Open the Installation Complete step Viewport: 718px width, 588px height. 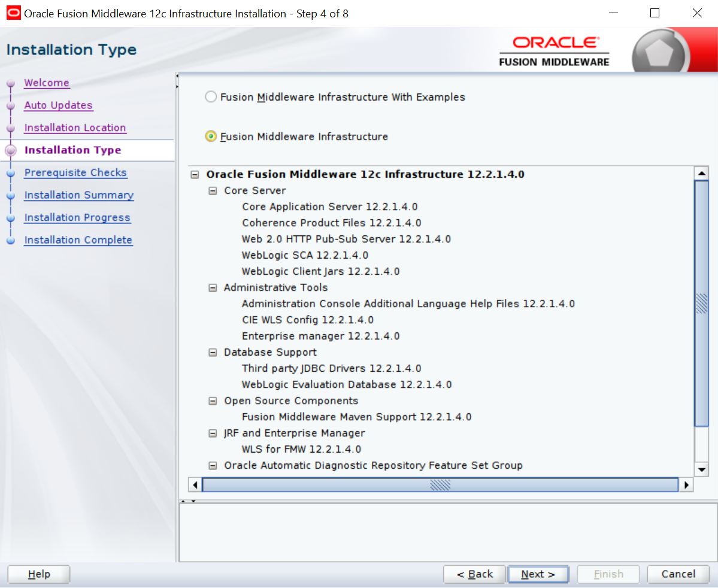point(78,240)
